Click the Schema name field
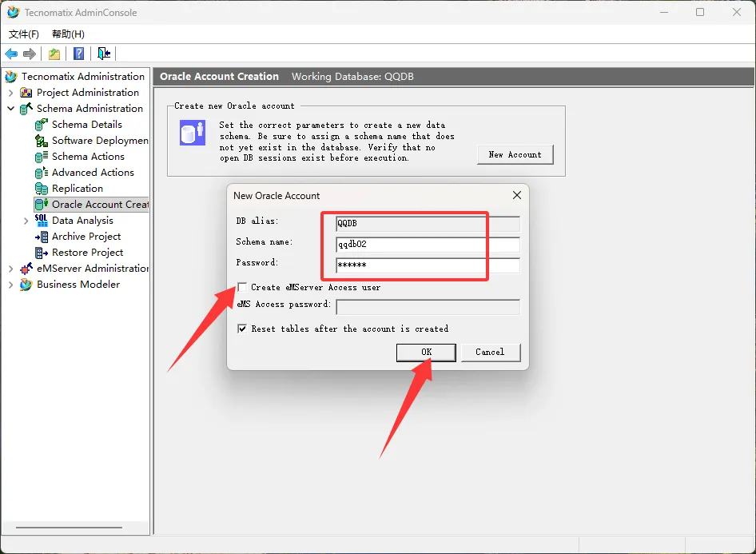Image resolution: width=756 pixels, height=554 pixels. click(428, 244)
